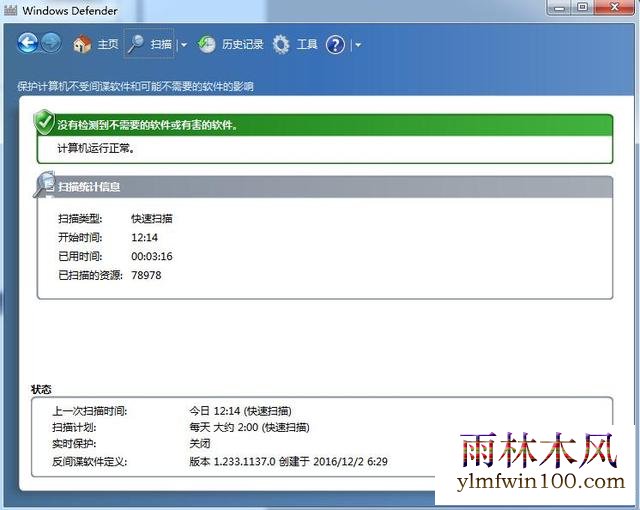The image size is (640, 510).
Task: Click the magnifier scan icon
Action: [136, 44]
